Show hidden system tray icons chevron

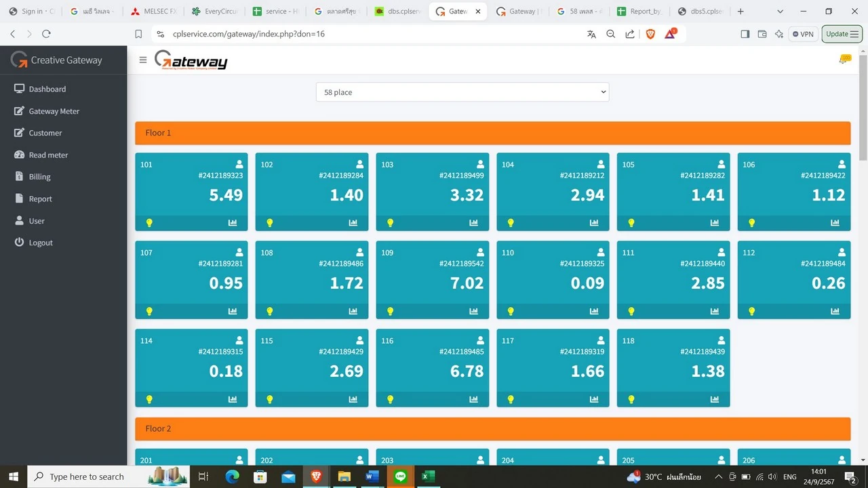719,477
